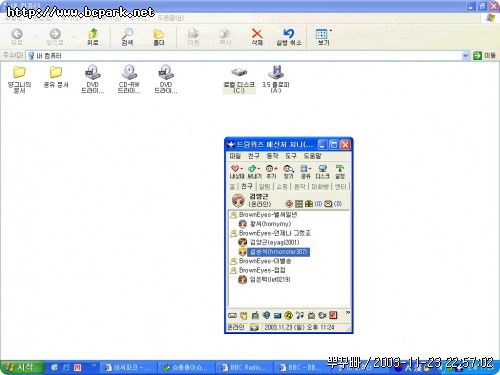Click the globe icon in messenger bottom bar
The width and height of the screenshot is (500, 375).
pos(266,315)
